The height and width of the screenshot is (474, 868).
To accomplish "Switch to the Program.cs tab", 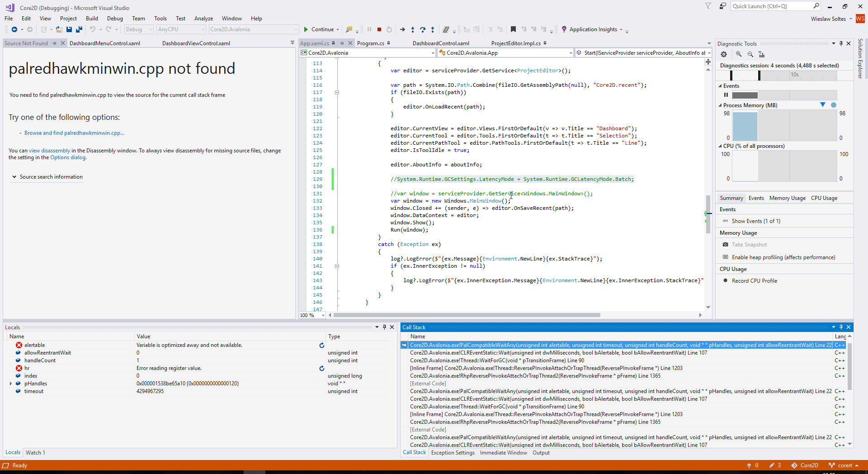I will click(x=371, y=43).
